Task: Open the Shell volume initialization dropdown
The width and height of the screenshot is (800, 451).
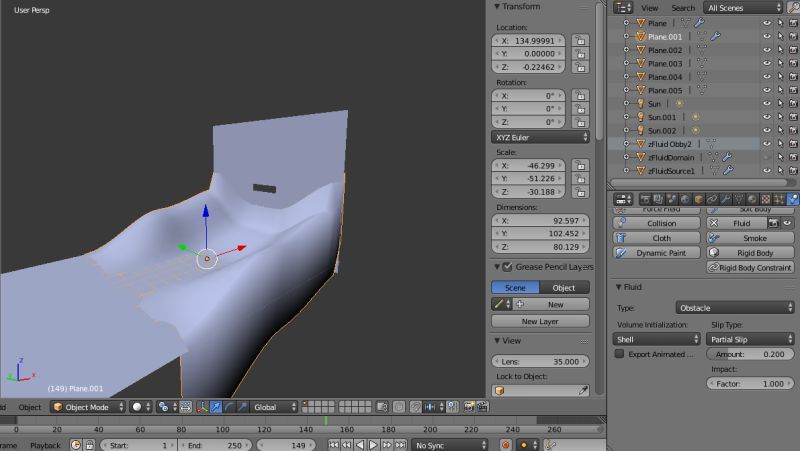Action: pyautogui.click(x=657, y=339)
